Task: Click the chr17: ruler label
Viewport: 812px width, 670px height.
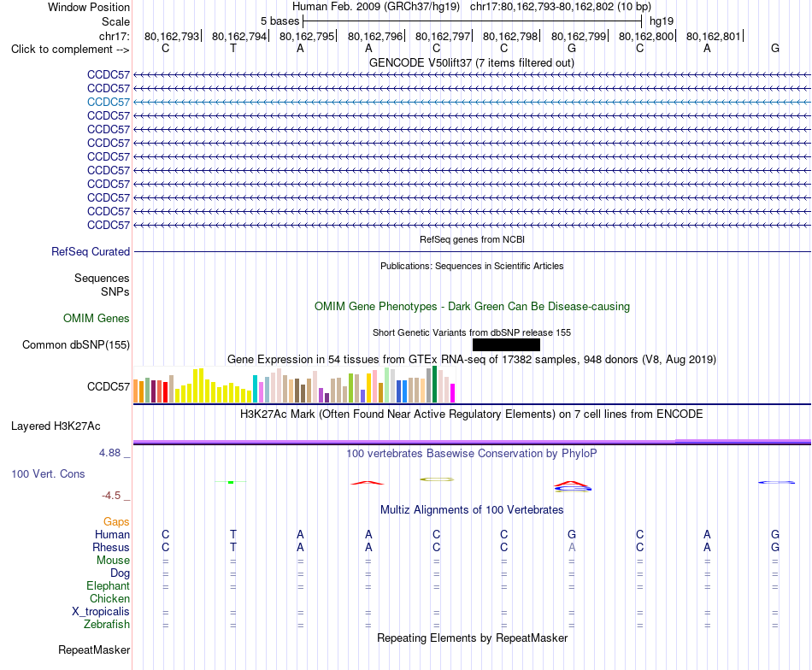Action: pyautogui.click(x=114, y=36)
